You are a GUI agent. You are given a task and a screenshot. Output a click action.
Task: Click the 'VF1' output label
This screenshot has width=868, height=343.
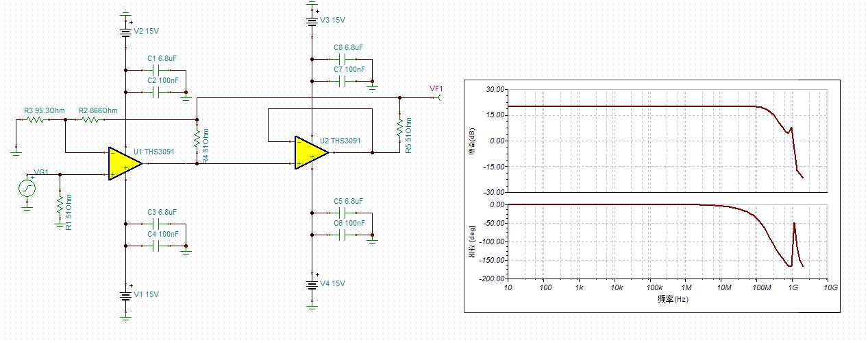click(x=436, y=88)
